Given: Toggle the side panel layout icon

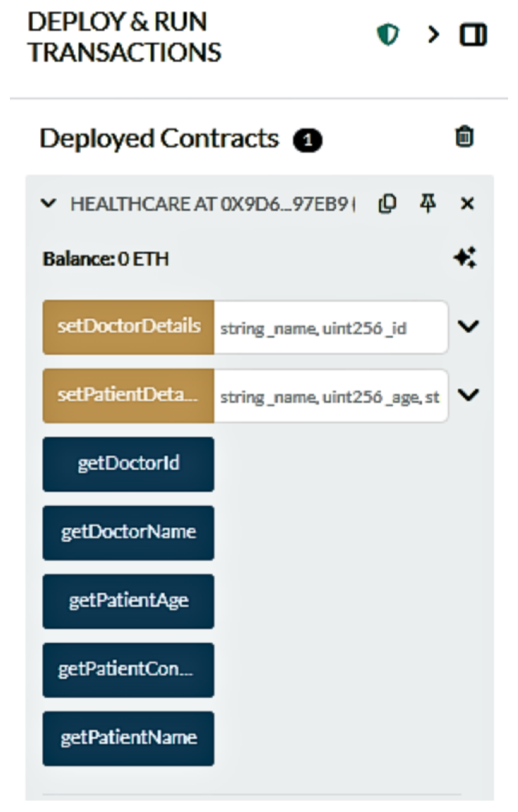Looking at the screenshot, I should [x=473, y=35].
